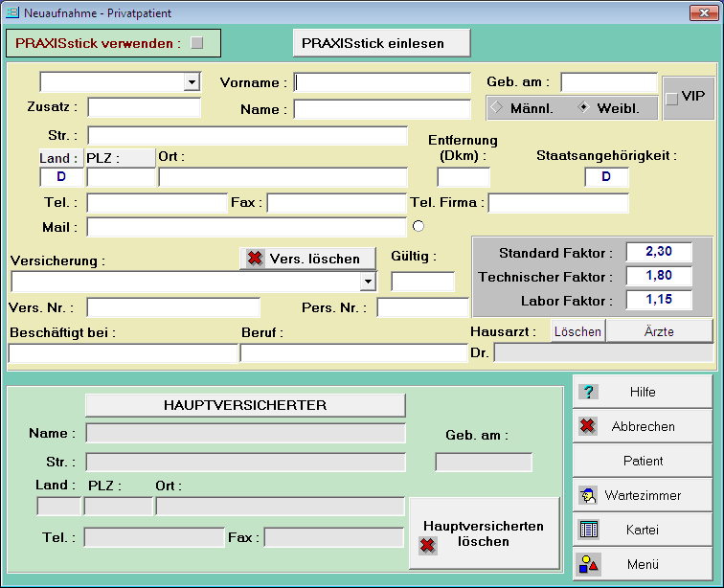Click the Geb. am date field

tap(609, 82)
